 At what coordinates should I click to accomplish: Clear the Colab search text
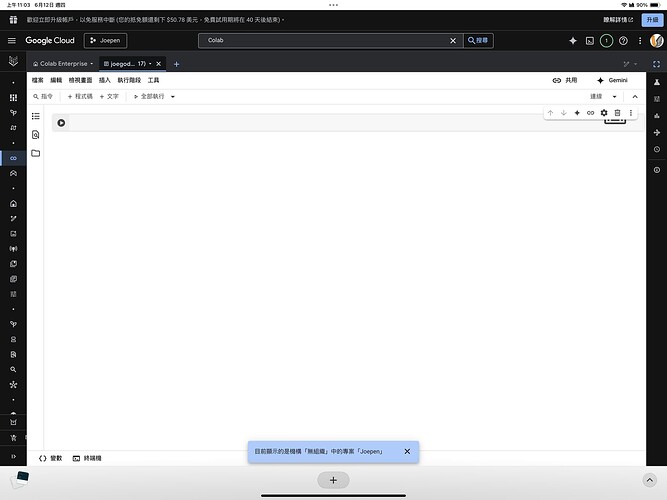[453, 40]
